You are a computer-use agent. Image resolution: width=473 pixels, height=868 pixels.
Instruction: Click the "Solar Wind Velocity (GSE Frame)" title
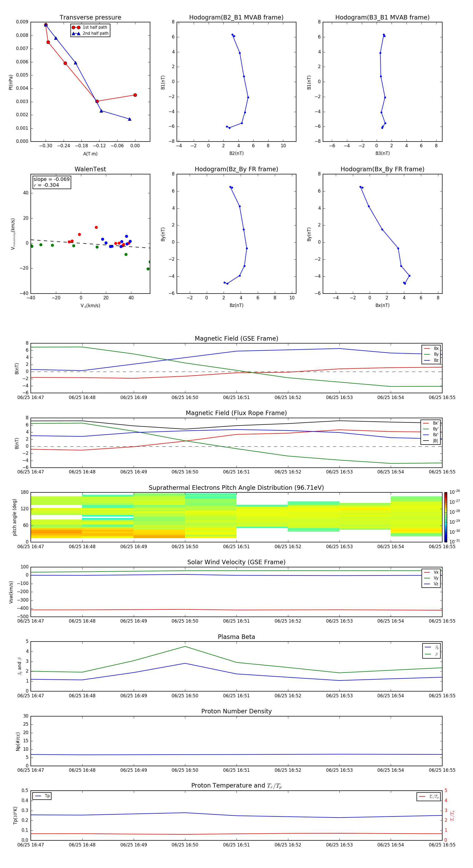click(x=236, y=562)
